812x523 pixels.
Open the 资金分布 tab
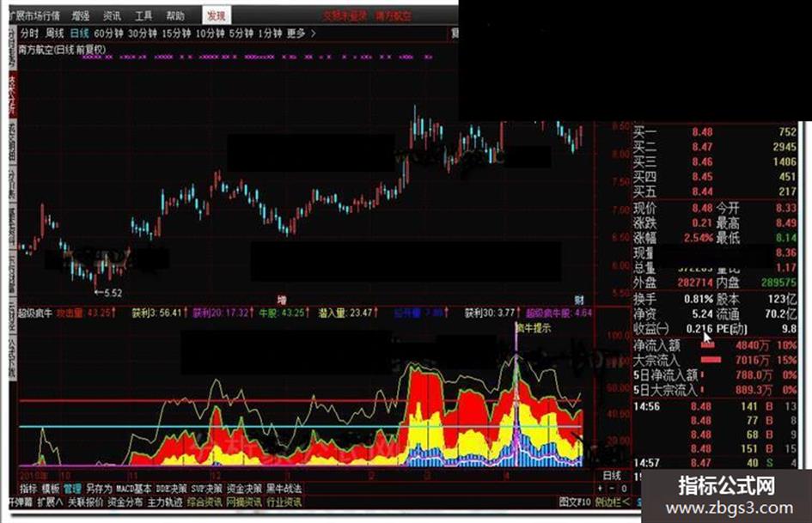point(125,502)
